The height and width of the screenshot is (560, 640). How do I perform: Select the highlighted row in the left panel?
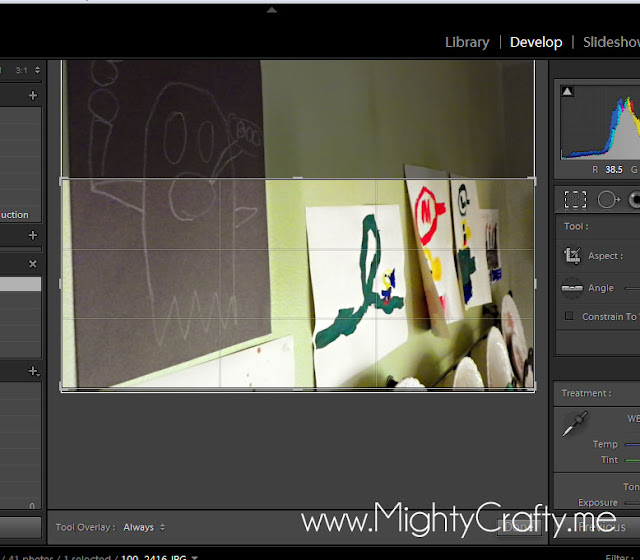pyautogui.click(x=20, y=284)
